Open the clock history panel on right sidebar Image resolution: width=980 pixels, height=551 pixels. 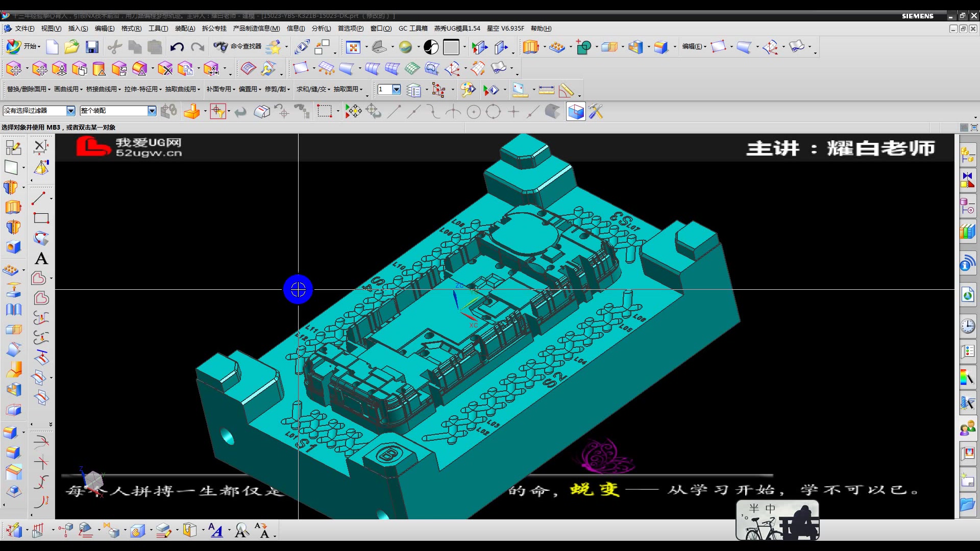click(x=967, y=326)
